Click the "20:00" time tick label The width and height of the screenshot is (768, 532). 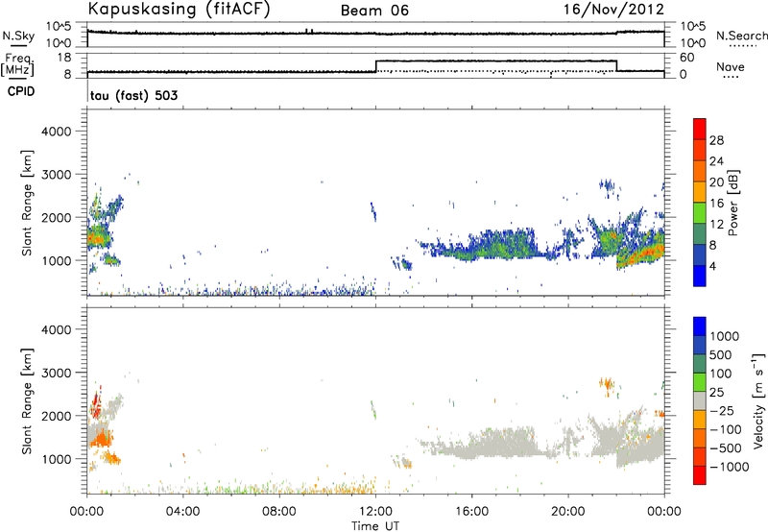tap(568, 512)
